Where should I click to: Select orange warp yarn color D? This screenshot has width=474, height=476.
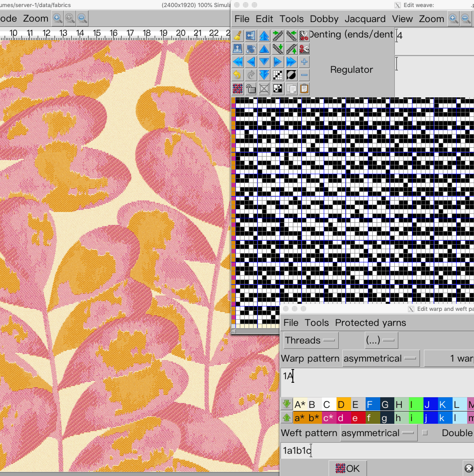[x=344, y=404]
